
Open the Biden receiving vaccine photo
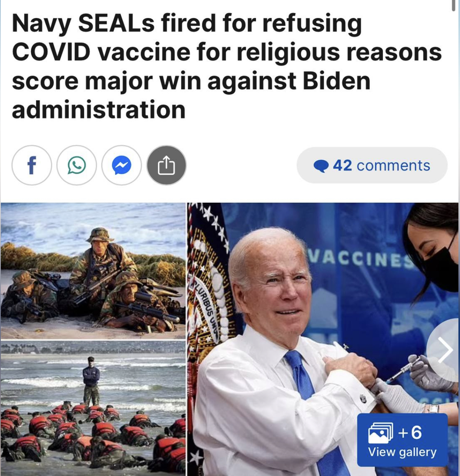point(322,339)
